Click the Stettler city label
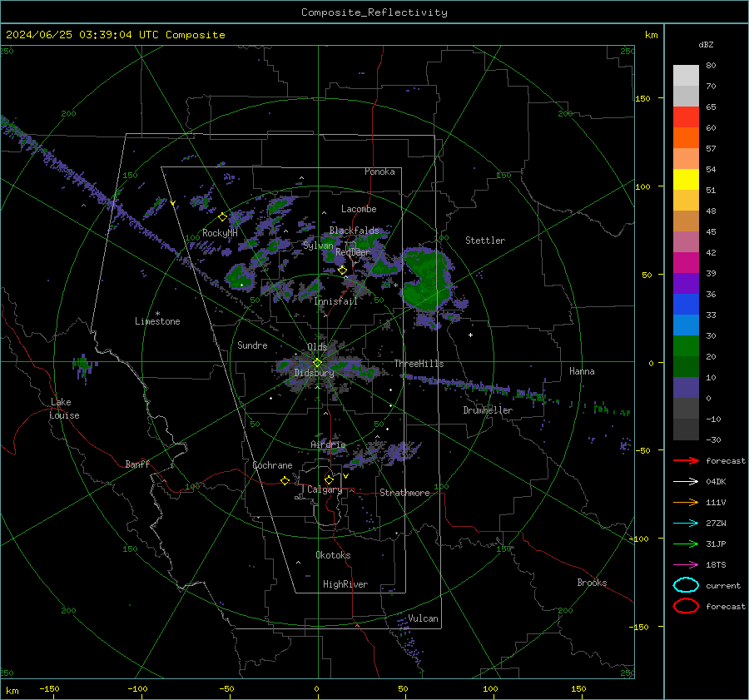Viewport: 749px width, 700px height. point(485,241)
